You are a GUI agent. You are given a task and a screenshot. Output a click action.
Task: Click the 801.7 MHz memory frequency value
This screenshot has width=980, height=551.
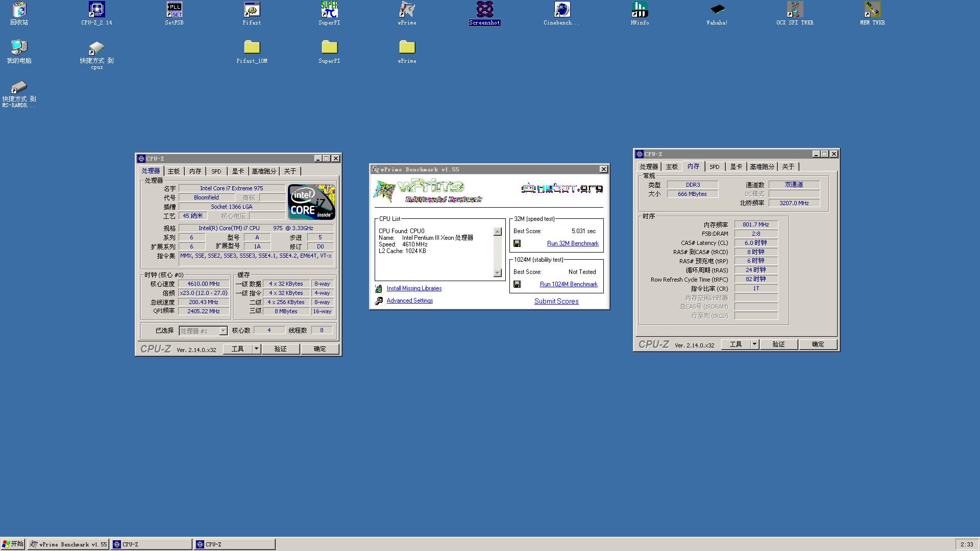click(x=756, y=225)
